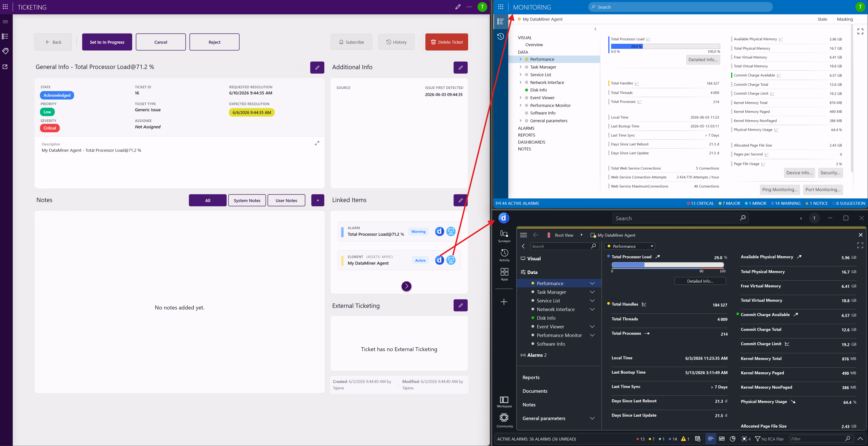Viewport: 868px width, 446px height.
Task: Expand Event Viewer chevron in Cube
Action: pos(592,327)
